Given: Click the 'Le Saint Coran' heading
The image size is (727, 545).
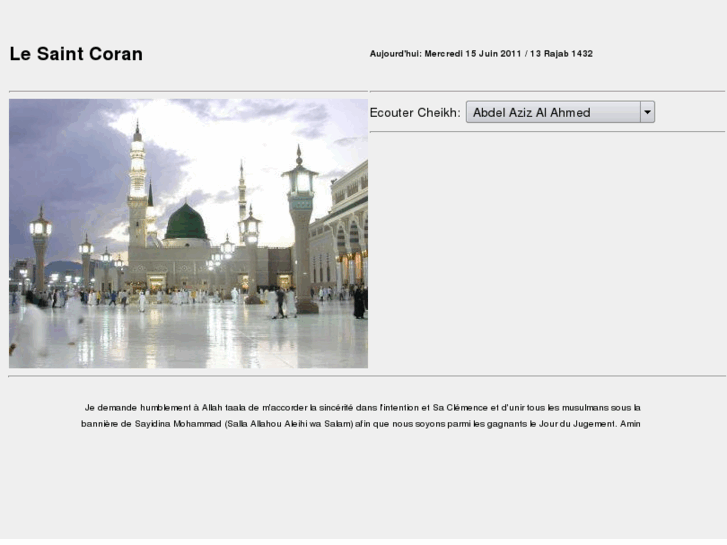Looking at the screenshot, I should click(x=76, y=54).
